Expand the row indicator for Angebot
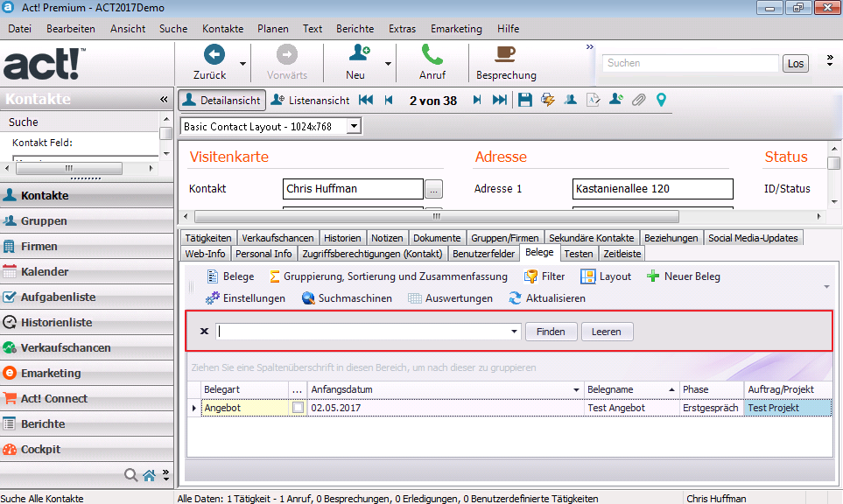 click(x=194, y=408)
